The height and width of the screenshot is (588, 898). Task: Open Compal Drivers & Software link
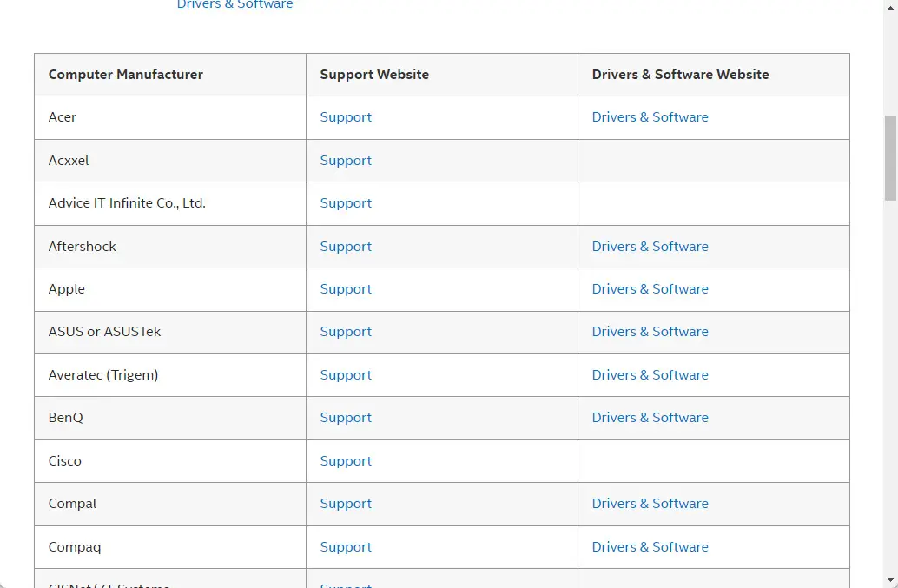coord(650,504)
